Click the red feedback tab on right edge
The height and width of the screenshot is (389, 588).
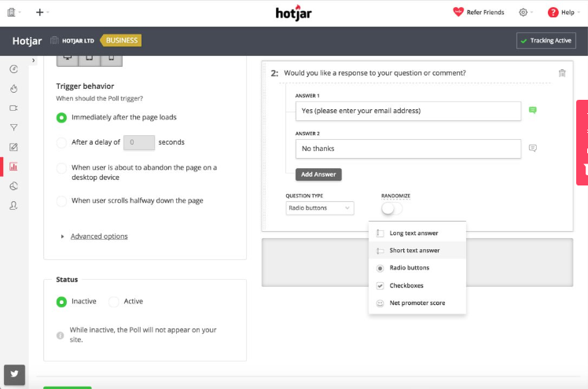[582, 142]
